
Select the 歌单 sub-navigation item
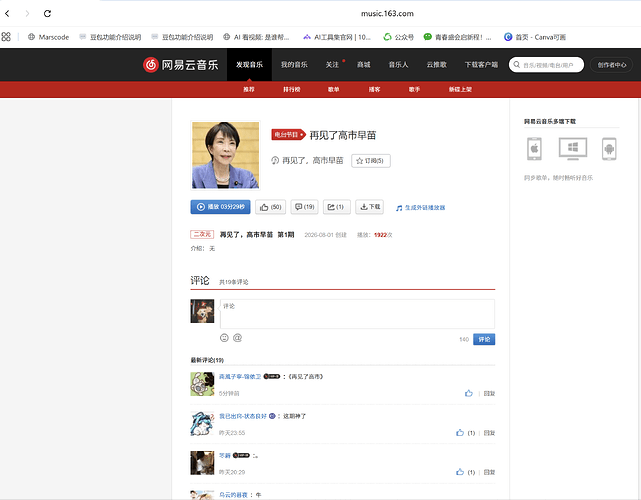[x=334, y=89]
